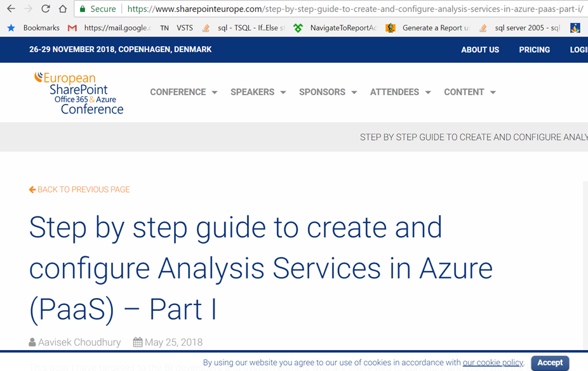Click the blue Bookmarks star icon
The image size is (588, 371).
click(11, 28)
